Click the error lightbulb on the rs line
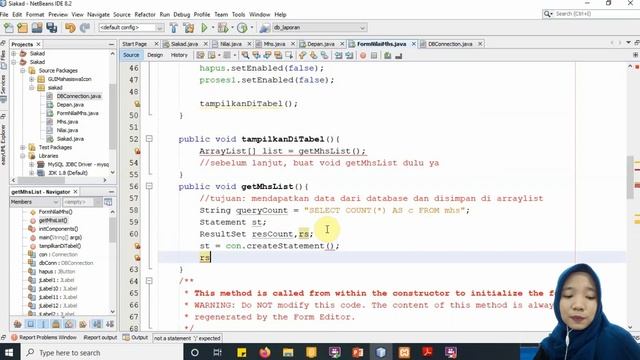 [137, 258]
